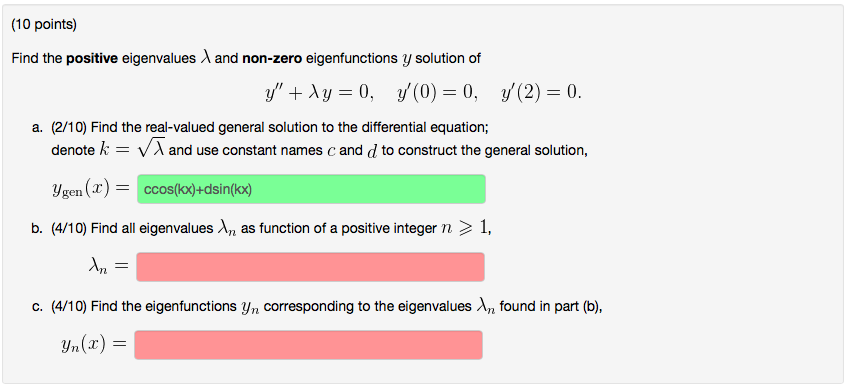Click the green general solution answer field

click(311, 189)
